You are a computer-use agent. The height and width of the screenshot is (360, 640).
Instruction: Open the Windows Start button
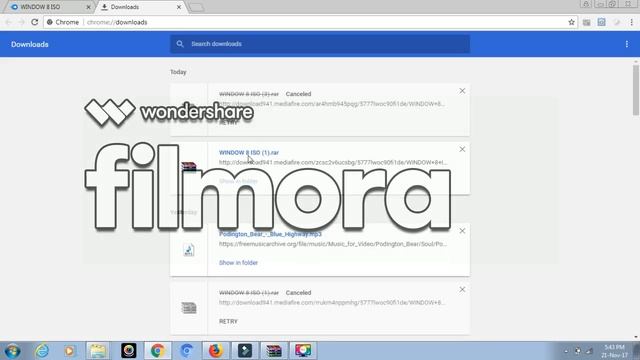pos(13,351)
